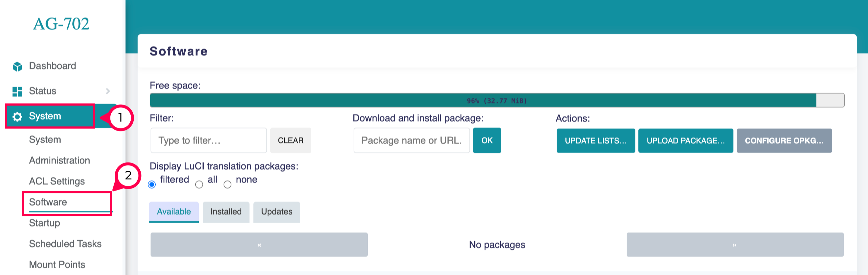Select the filtered translation radio button
868x275 pixels.
point(152,185)
